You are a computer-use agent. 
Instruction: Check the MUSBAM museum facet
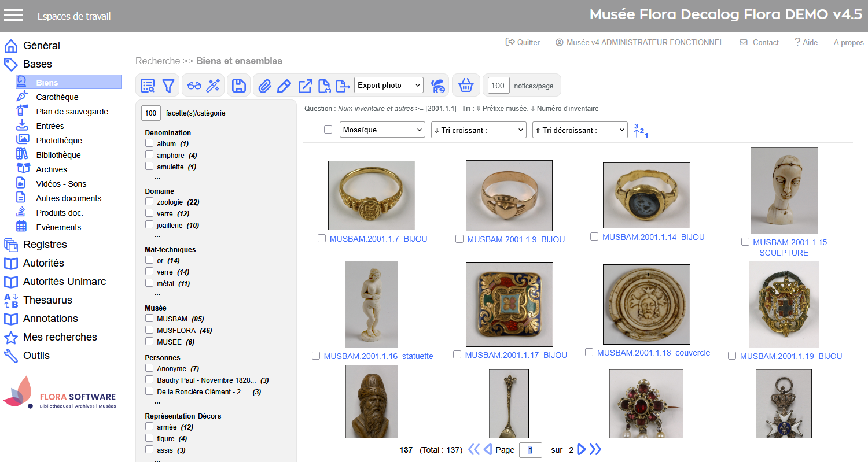click(x=149, y=319)
